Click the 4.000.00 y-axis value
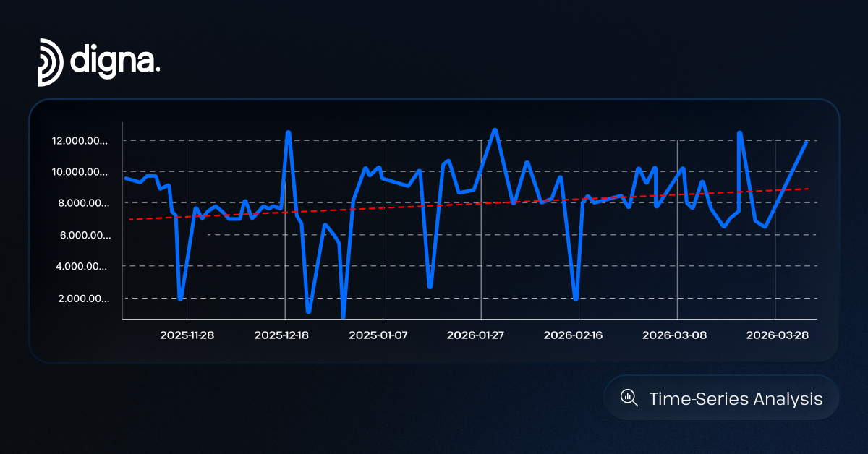 tap(82, 267)
